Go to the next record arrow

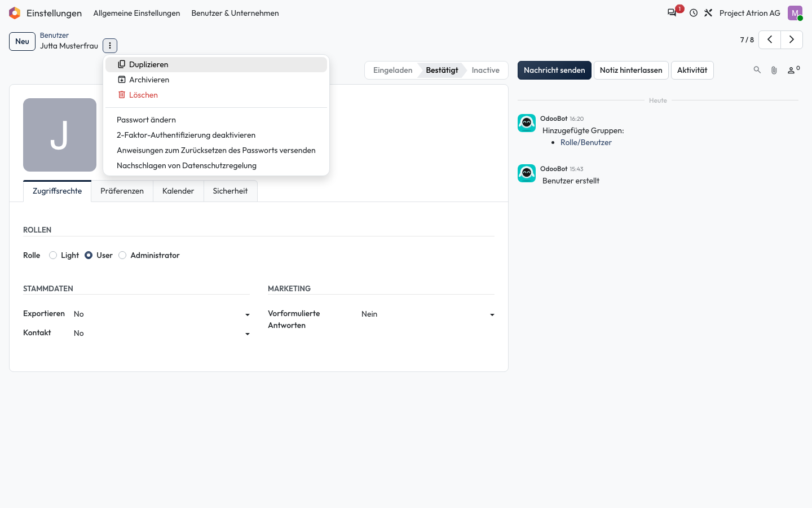792,40
